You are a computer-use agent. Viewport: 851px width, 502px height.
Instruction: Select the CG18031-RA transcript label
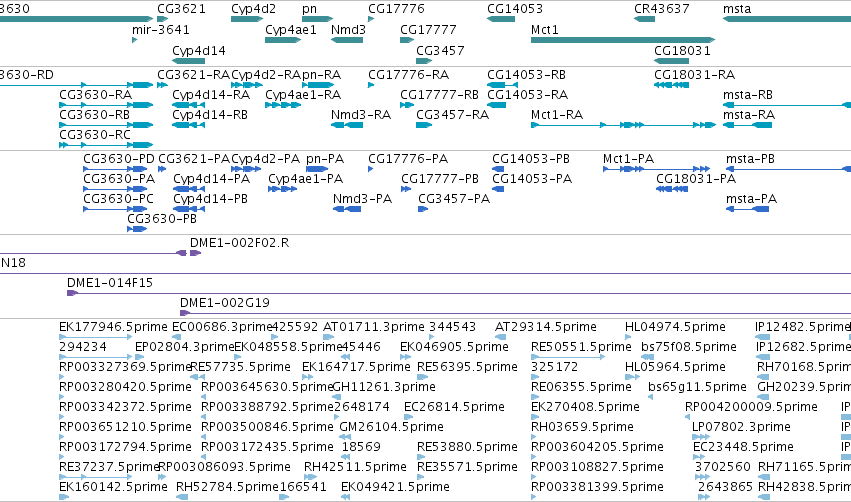click(x=695, y=74)
